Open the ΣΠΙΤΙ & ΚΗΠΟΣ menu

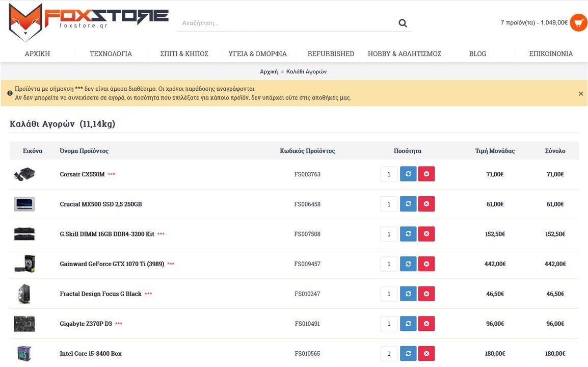184,54
